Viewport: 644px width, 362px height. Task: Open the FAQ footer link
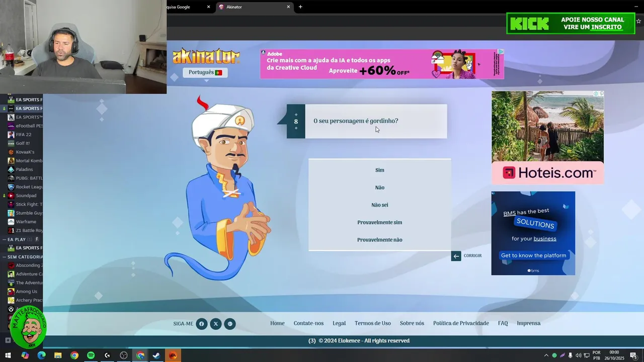pos(503,324)
